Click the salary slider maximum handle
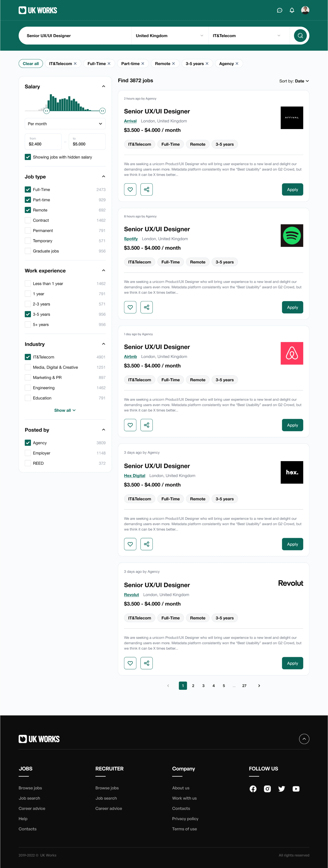328x868 pixels. (103, 111)
